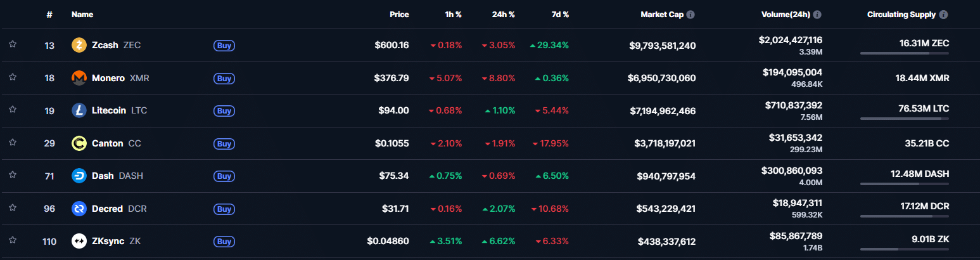Click the Zcash coin logo icon
Image resolution: width=980 pixels, height=260 pixels.
79,45
